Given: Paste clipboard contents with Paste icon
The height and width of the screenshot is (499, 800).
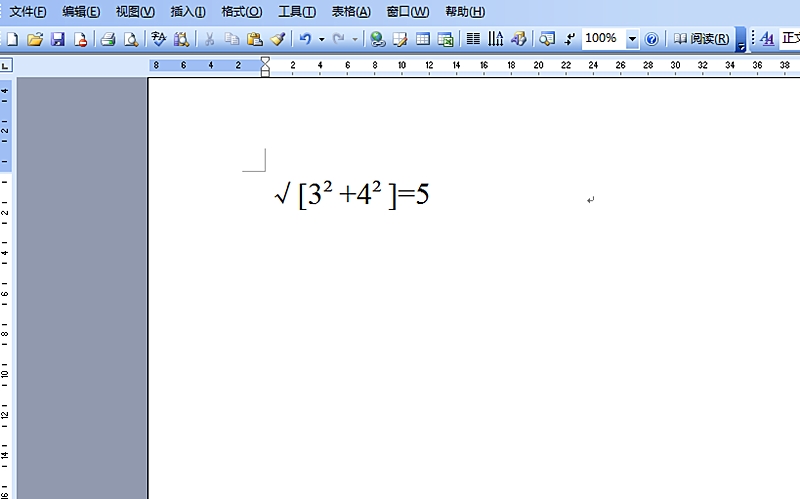Looking at the screenshot, I should [254, 39].
